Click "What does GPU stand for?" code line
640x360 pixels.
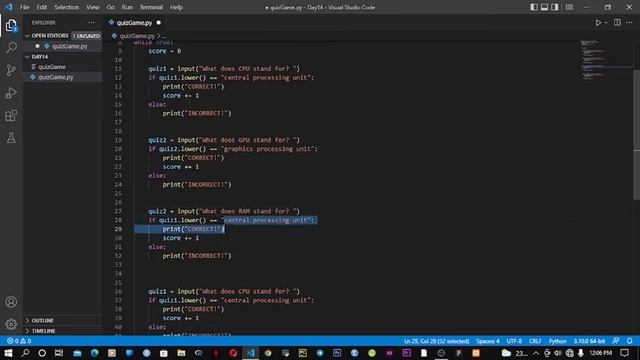pyautogui.click(x=224, y=140)
